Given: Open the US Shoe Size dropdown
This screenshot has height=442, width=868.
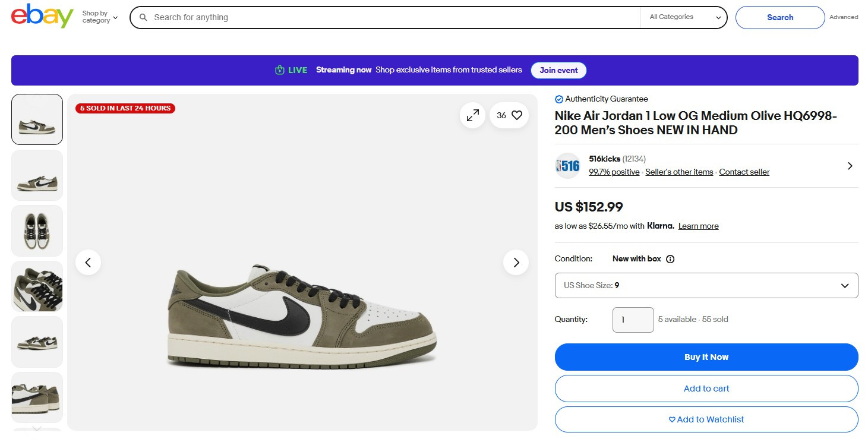Looking at the screenshot, I should (706, 285).
